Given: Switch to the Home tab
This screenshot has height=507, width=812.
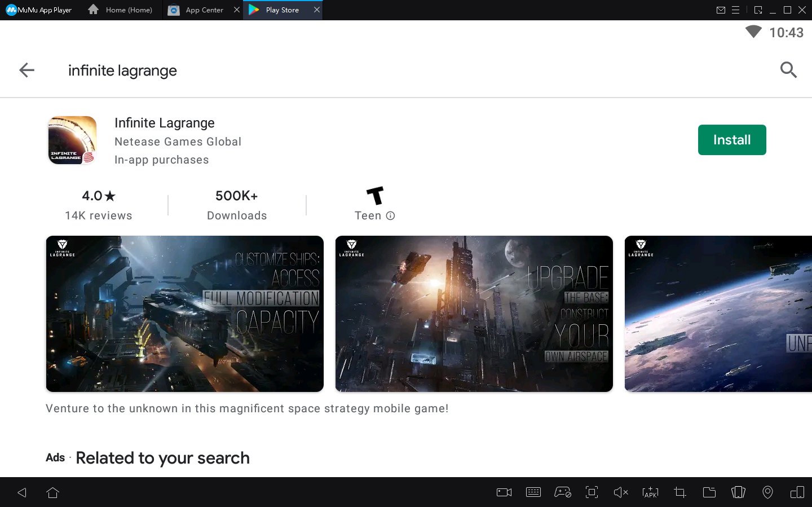Looking at the screenshot, I should click(120, 10).
